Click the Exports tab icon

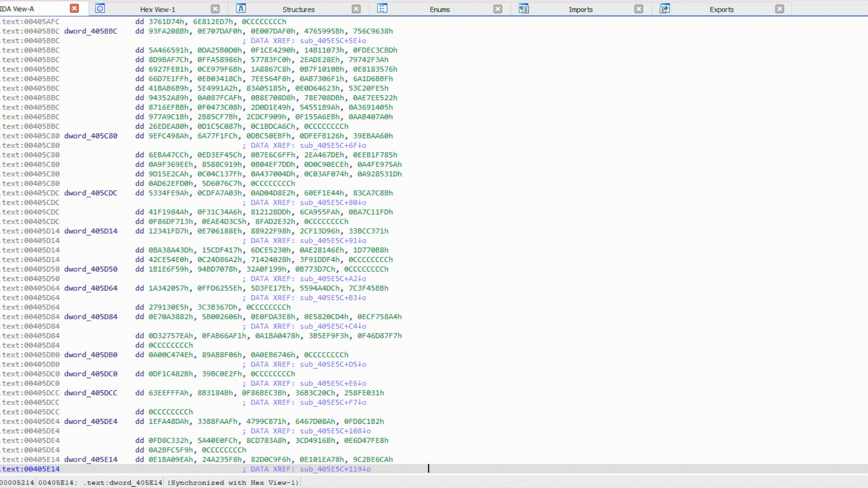coord(665,9)
